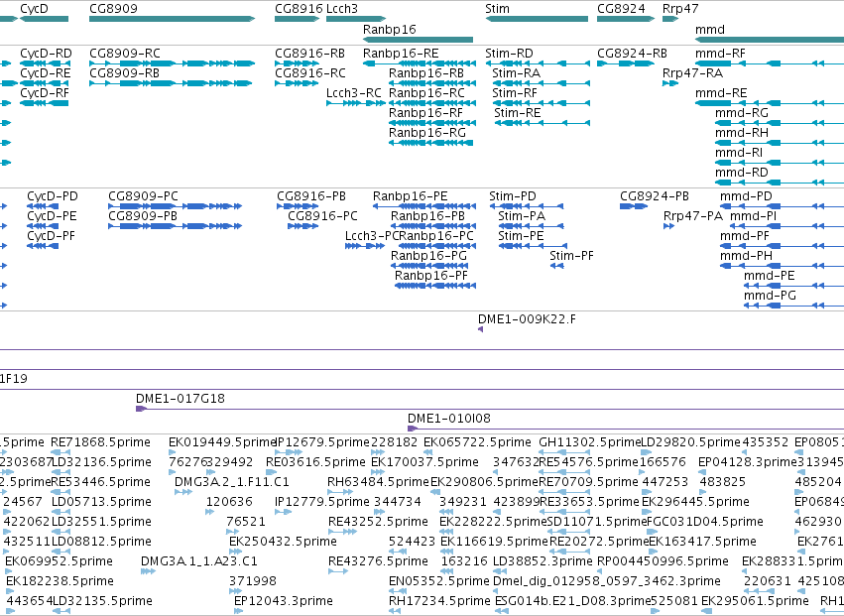844x616 pixels.
Task: Select EST label EP12043.3prime
Action: click(283, 600)
